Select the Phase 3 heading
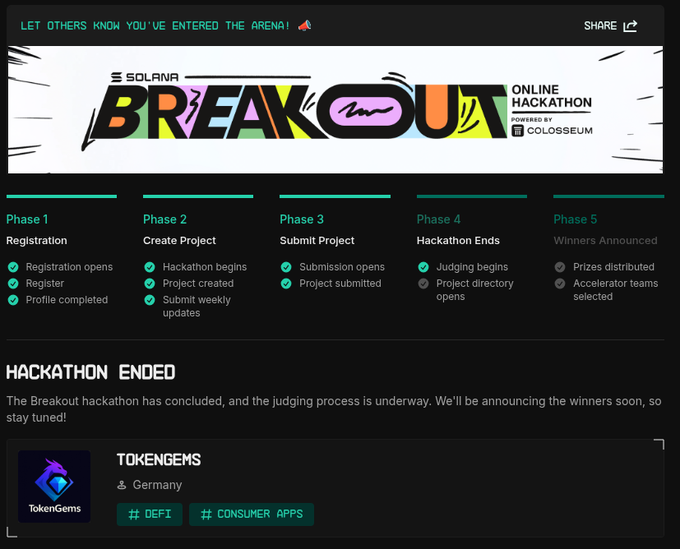The image size is (680, 549). click(x=301, y=219)
